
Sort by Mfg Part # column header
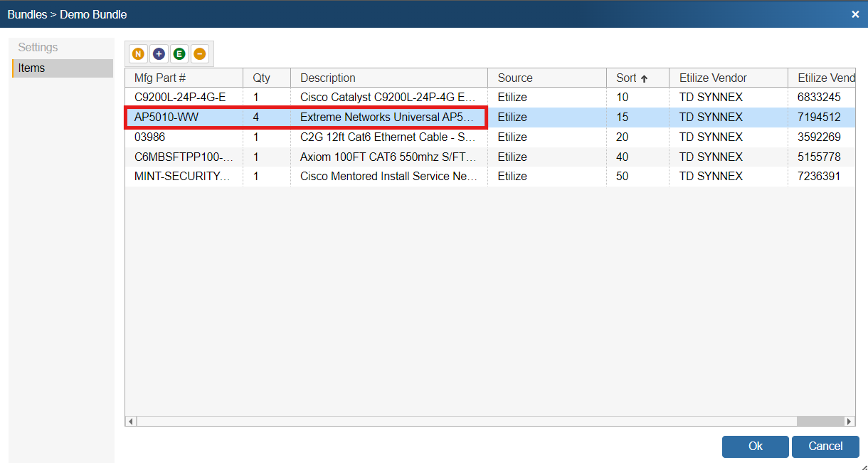tap(160, 78)
